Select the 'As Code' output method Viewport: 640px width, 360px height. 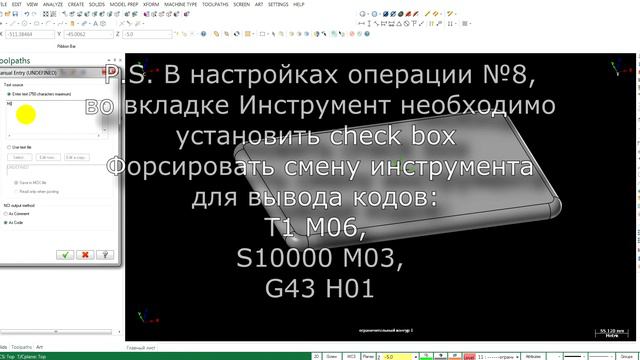[x=6, y=222]
